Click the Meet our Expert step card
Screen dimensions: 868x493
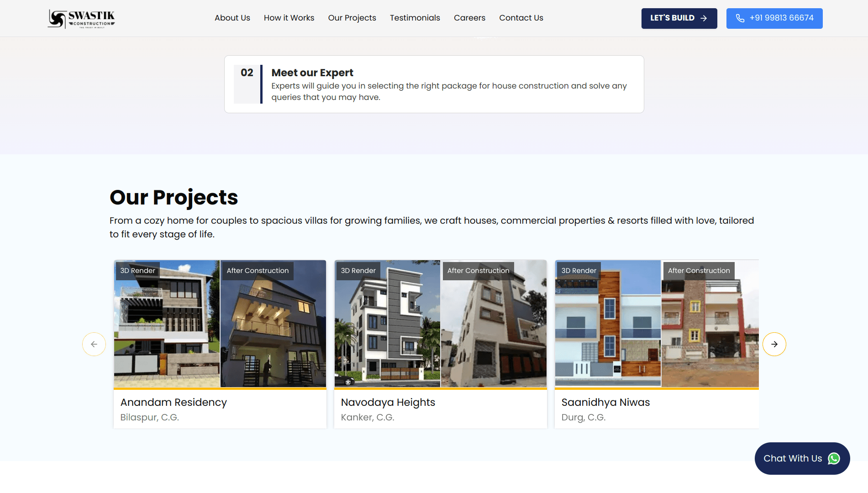(434, 84)
